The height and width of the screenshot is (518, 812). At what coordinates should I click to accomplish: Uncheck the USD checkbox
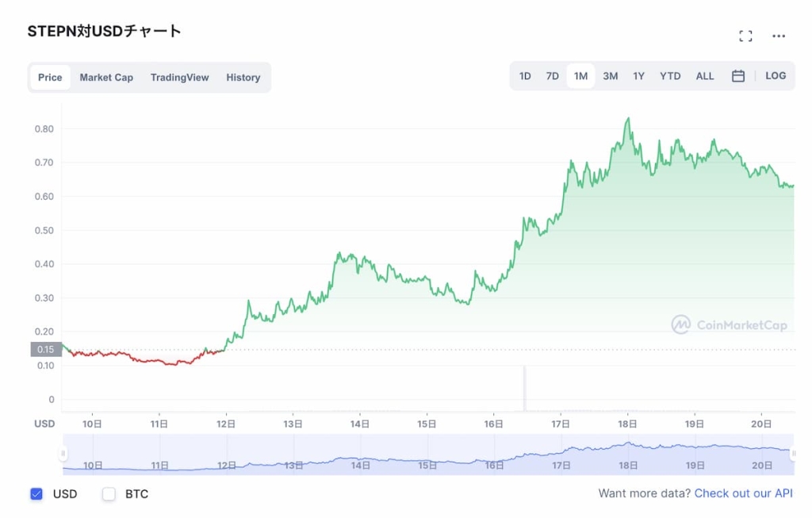[x=36, y=494]
